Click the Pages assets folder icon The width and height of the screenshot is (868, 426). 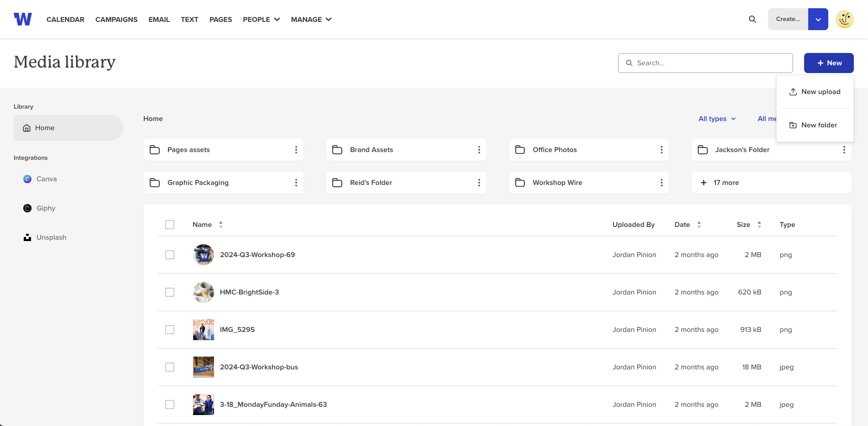155,150
